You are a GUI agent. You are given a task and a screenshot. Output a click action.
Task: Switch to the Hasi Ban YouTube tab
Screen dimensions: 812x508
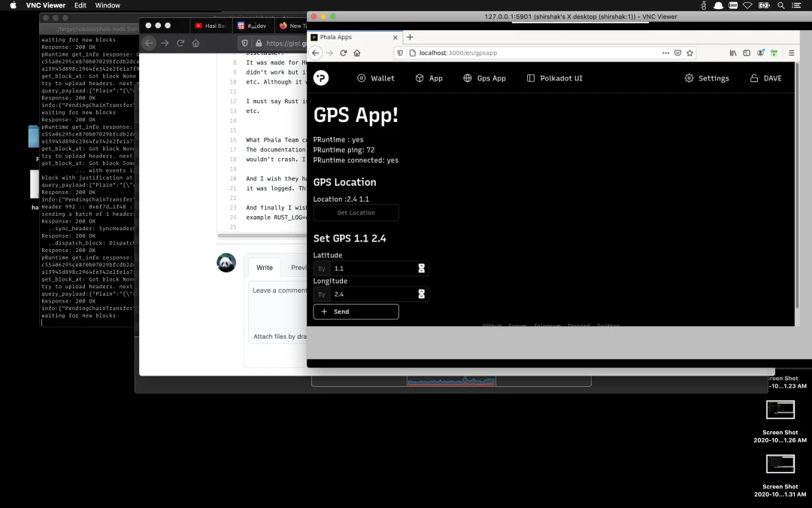(x=209, y=26)
